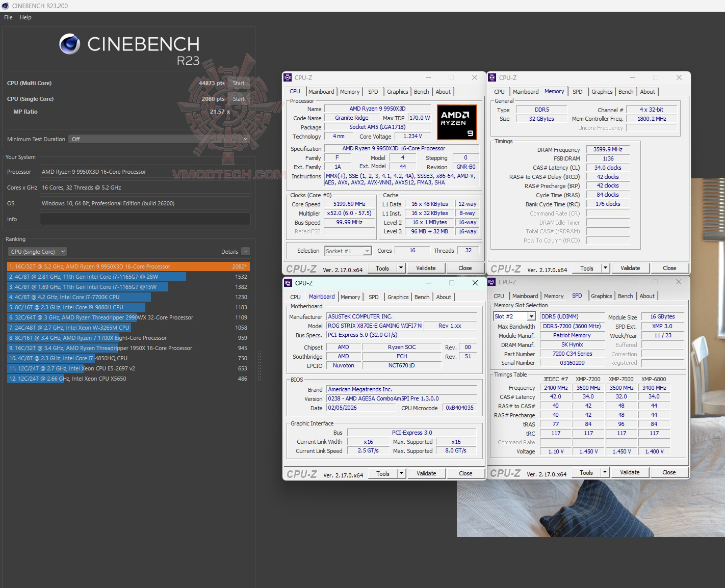Viewport: 725px width, 588px height.
Task: Open the File menu in Cinebench
Action: [8, 17]
